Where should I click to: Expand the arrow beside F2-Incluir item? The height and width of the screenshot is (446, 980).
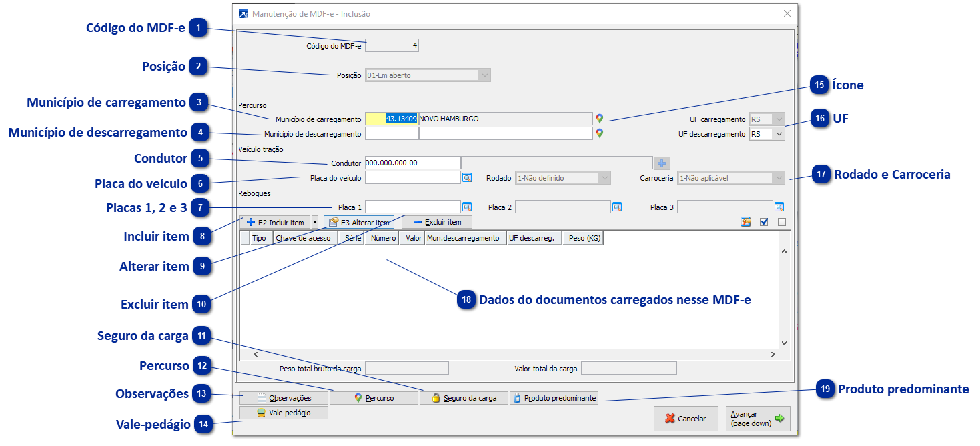(x=315, y=222)
